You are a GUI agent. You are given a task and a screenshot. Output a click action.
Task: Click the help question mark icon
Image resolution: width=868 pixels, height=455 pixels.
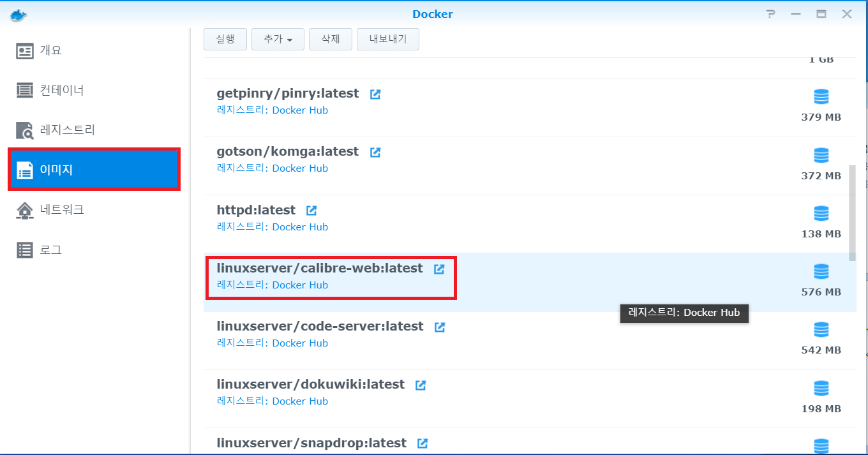[771, 14]
